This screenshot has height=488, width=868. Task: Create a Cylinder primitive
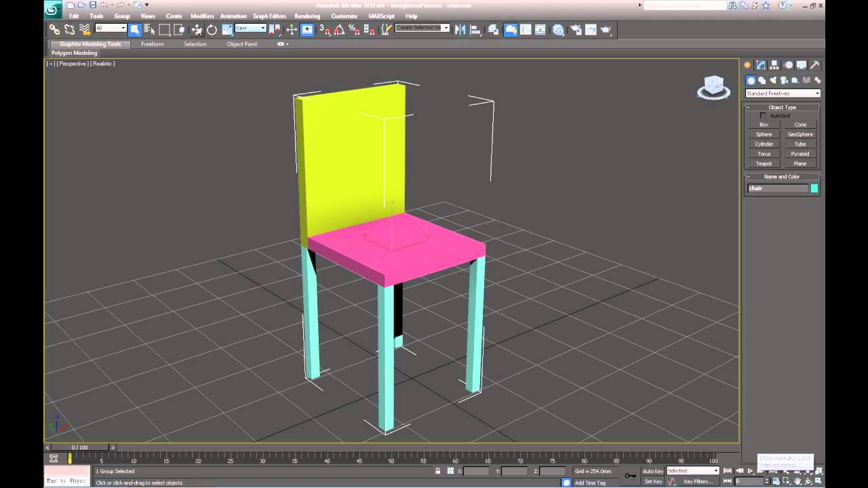pyautogui.click(x=764, y=144)
